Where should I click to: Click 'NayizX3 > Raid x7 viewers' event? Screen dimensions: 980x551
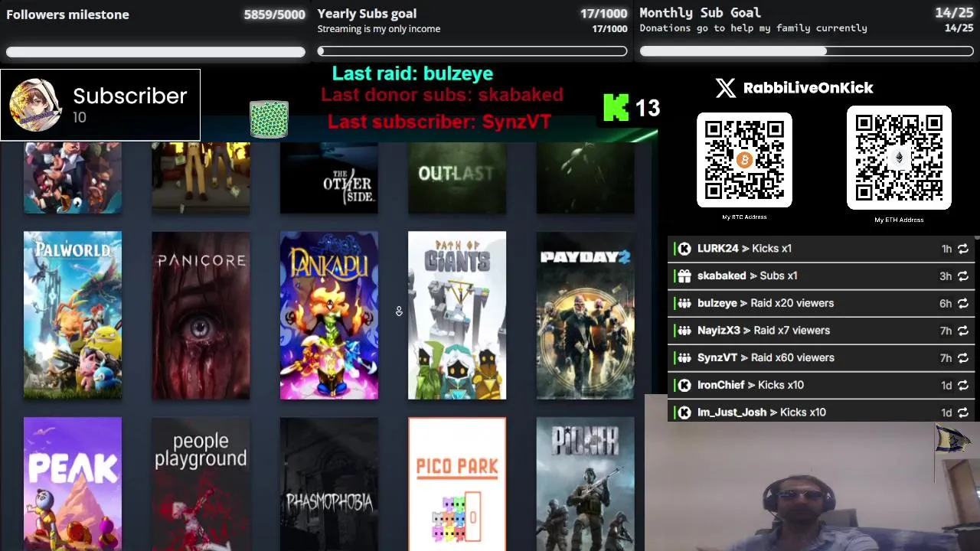point(822,331)
